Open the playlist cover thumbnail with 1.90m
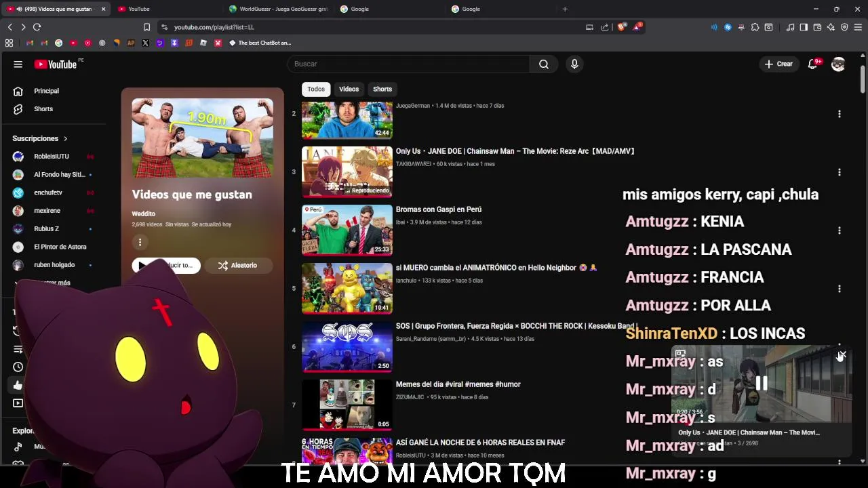 (x=203, y=138)
